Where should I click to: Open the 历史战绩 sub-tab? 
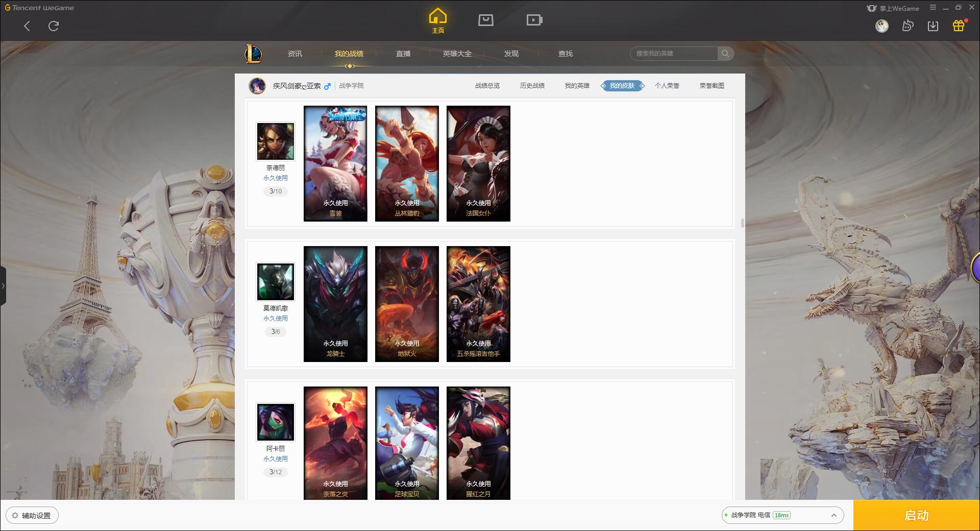pos(532,86)
